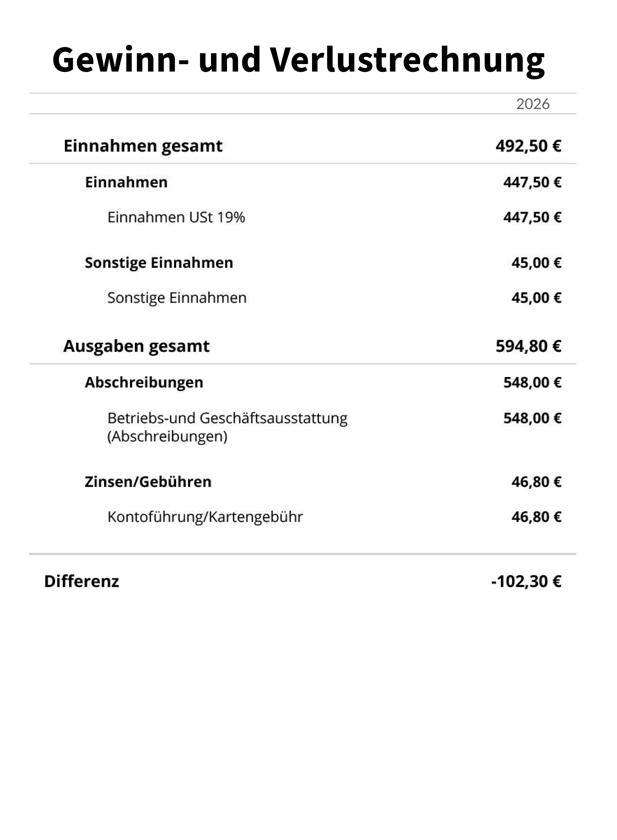Select the 492,50 € total income amount
Screen dimensions: 617x840
[528, 146]
